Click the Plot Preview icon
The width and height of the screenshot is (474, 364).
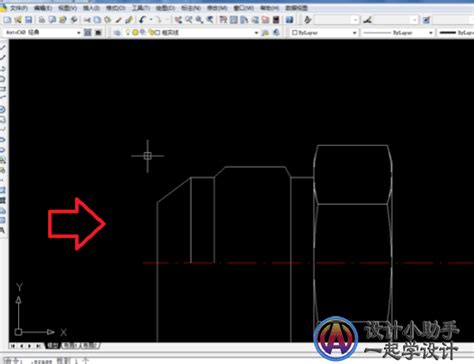coord(52,20)
